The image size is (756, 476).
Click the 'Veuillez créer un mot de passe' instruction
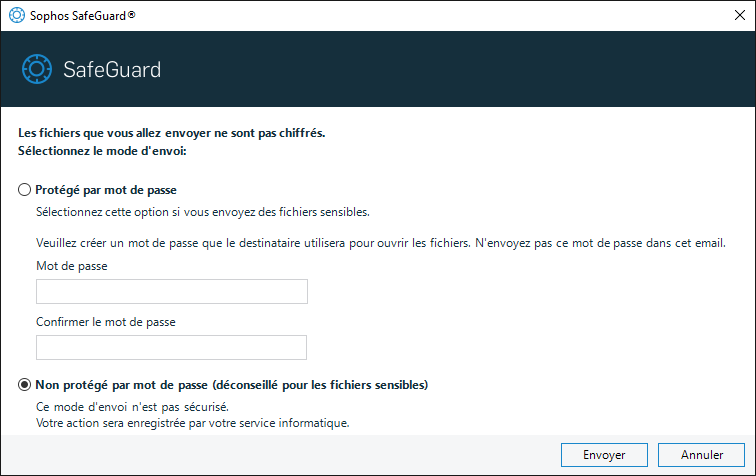point(380,243)
